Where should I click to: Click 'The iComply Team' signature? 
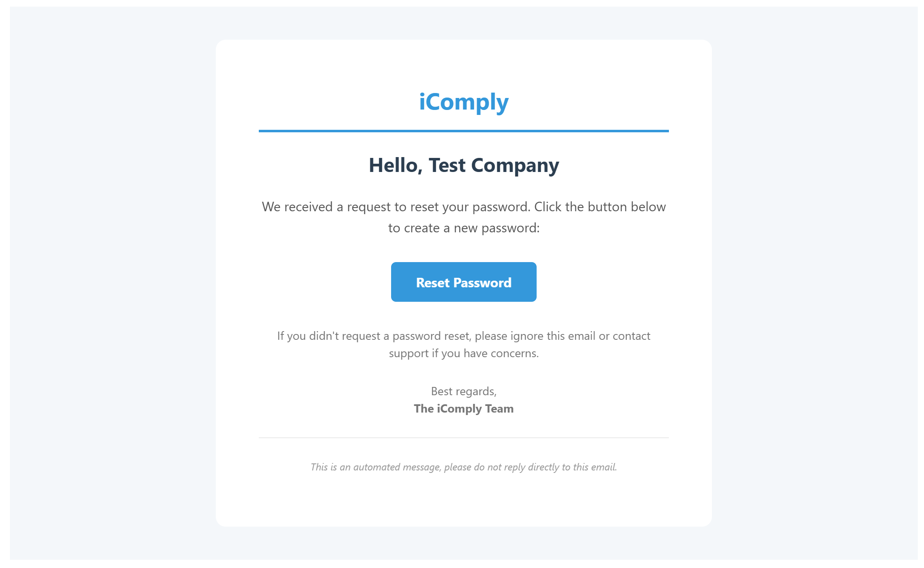(463, 408)
